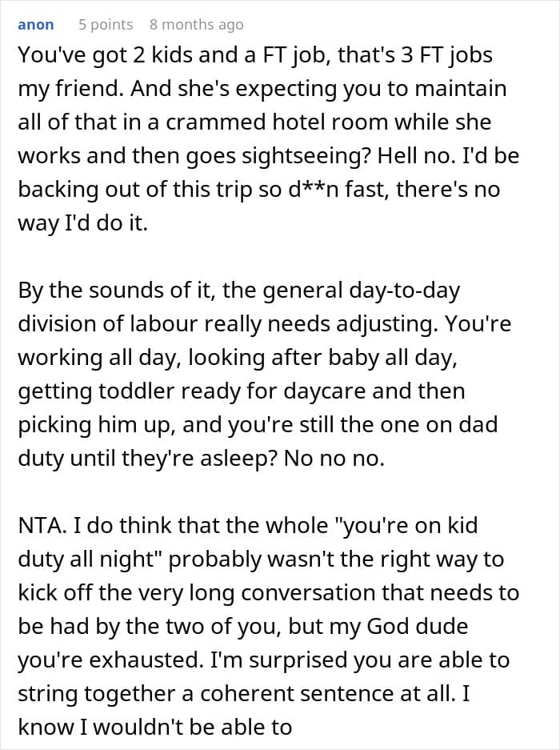The image size is (560, 750).
Task: Click the paragraph starting "By the sounds of it"
Action: click(265, 374)
